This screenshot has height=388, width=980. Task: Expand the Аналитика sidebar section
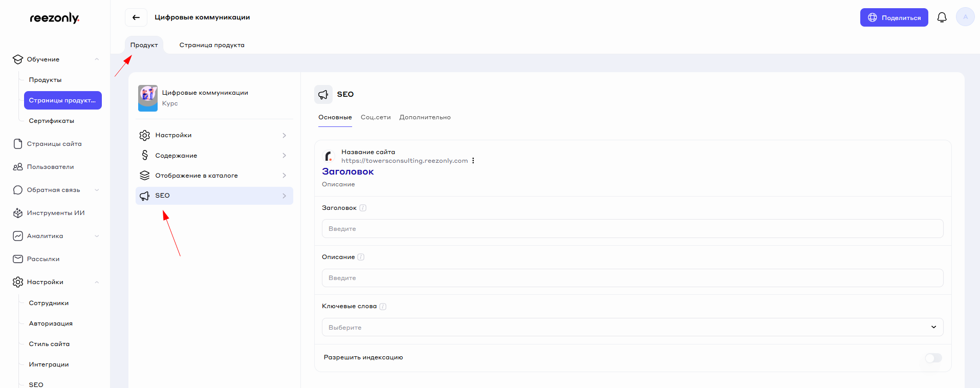point(97,236)
